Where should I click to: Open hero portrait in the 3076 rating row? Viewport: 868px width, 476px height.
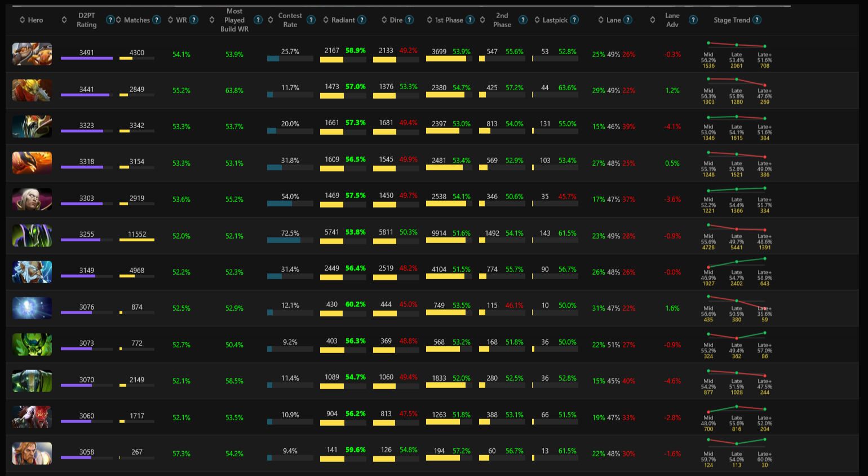[x=32, y=308]
